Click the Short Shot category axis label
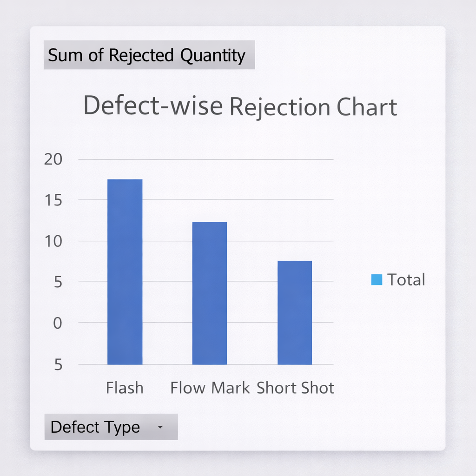 [x=295, y=388]
